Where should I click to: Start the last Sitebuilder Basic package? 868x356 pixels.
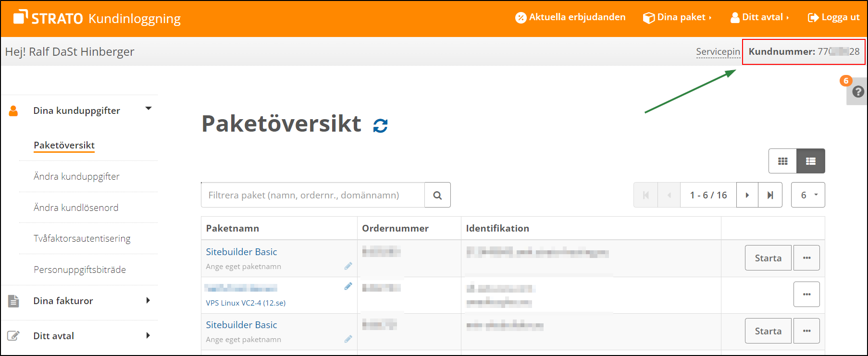click(x=768, y=331)
